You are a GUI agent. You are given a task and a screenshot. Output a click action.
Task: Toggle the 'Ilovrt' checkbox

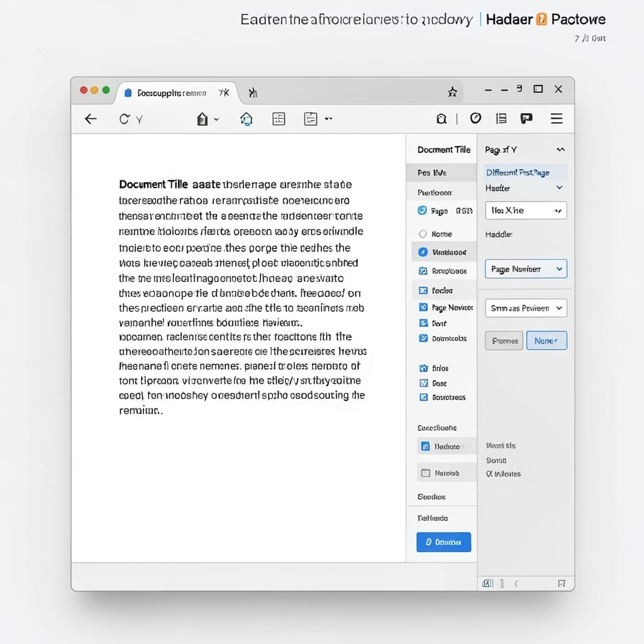point(423,323)
